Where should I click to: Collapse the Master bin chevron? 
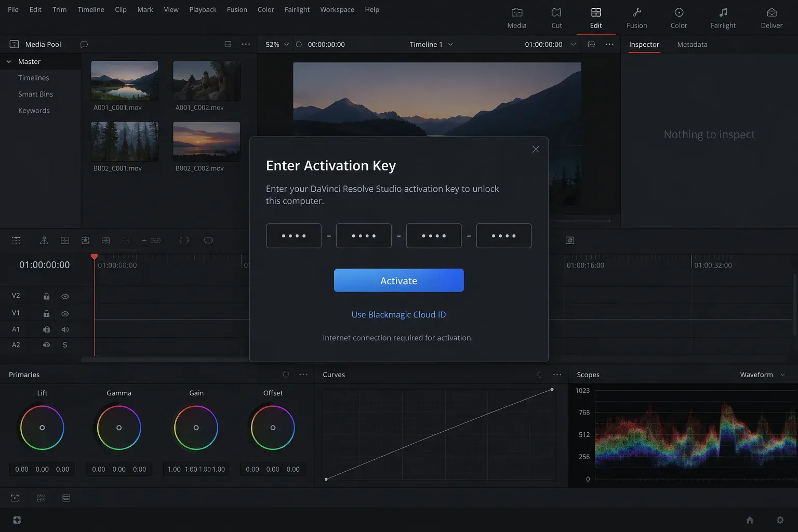[9, 61]
